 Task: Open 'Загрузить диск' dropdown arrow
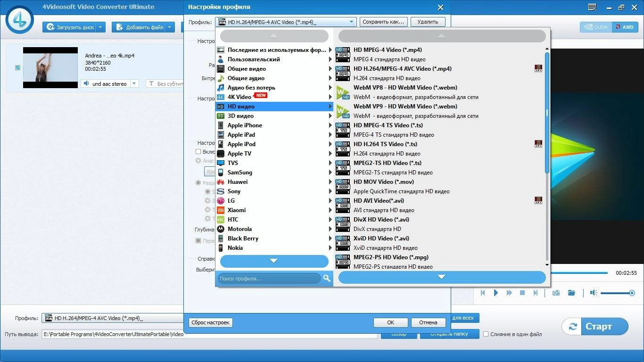(101, 27)
